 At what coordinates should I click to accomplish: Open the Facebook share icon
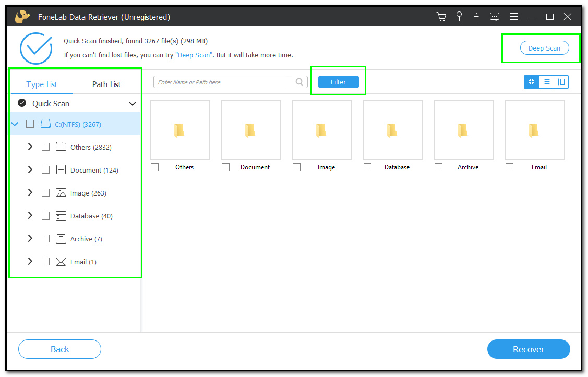click(476, 17)
